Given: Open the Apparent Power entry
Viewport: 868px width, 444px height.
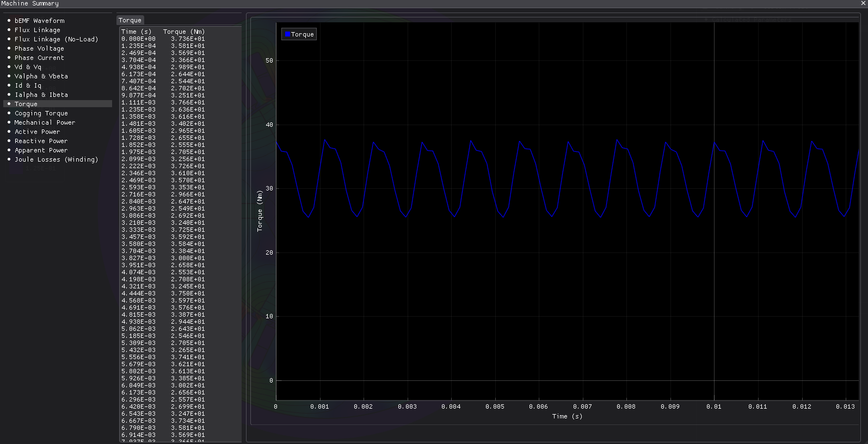Looking at the screenshot, I should point(41,150).
